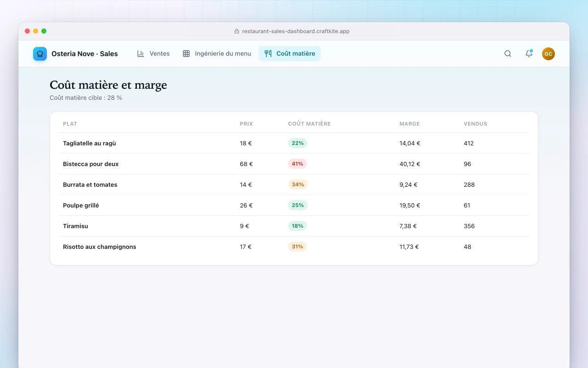
Task: Select the Coût matière tab label
Action: coord(296,53)
